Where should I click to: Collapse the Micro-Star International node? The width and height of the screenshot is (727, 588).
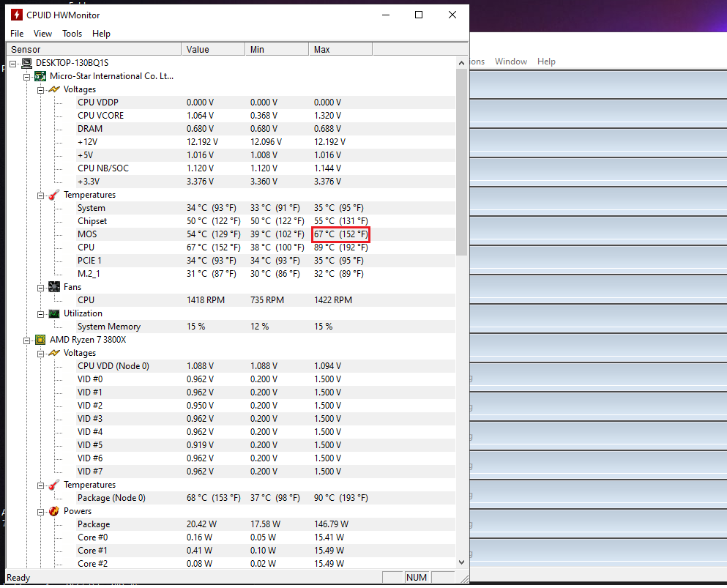[x=27, y=77]
